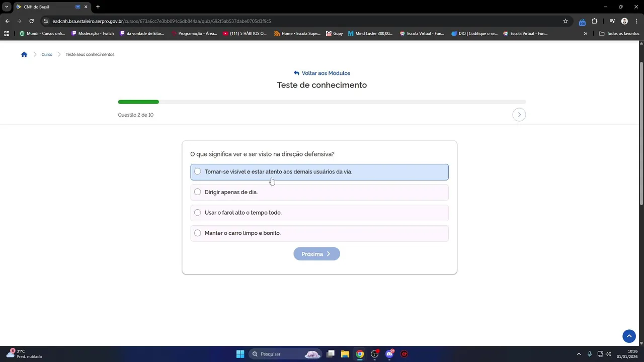Bookmark this page with the star icon
The width and height of the screenshot is (644, 362).
tap(566, 21)
